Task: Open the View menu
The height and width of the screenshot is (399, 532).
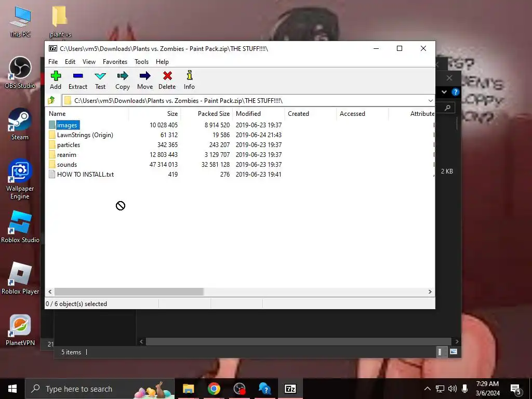Action: [89, 62]
